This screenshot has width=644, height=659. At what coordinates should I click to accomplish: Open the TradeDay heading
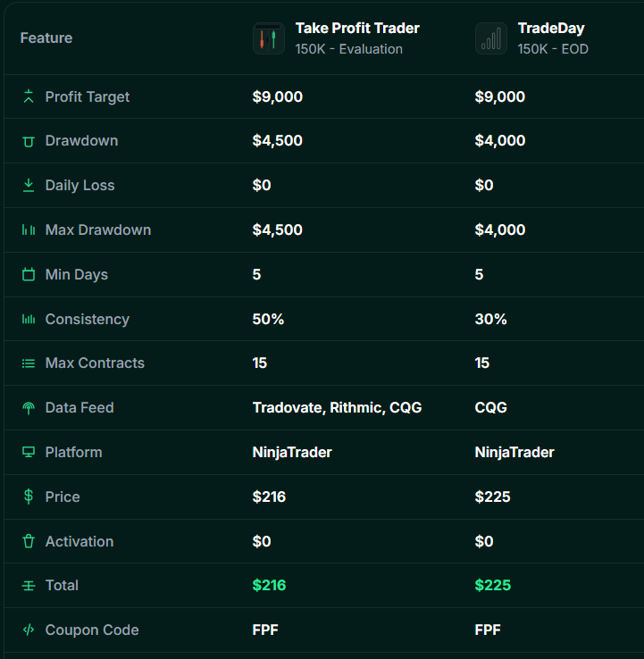tap(551, 29)
